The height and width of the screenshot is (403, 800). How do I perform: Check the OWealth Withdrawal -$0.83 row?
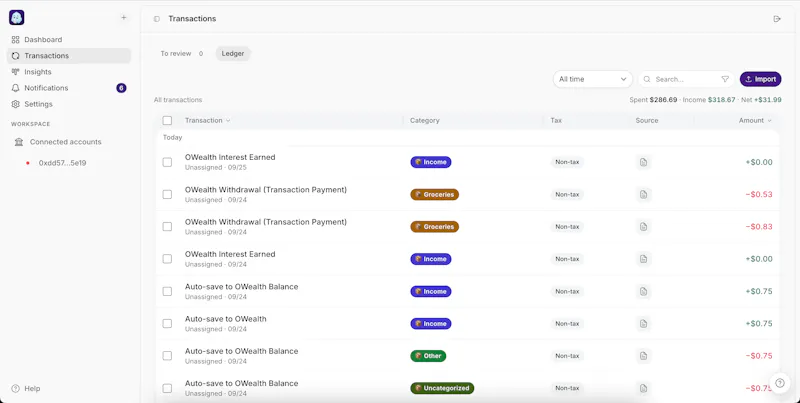click(x=167, y=226)
